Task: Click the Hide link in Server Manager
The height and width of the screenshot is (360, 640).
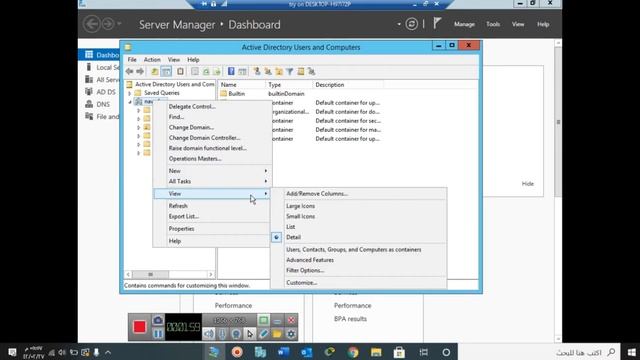Action: pos(528,184)
